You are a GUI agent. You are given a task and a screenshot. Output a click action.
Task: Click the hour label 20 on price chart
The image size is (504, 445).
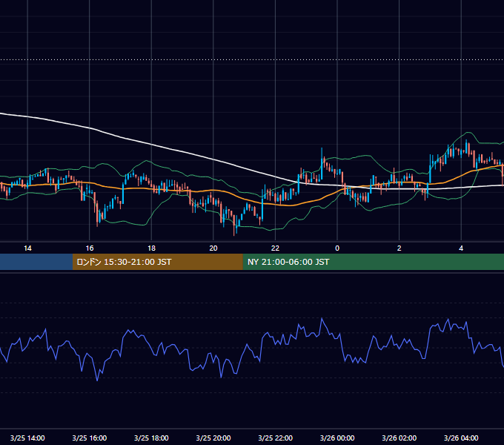(213, 248)
